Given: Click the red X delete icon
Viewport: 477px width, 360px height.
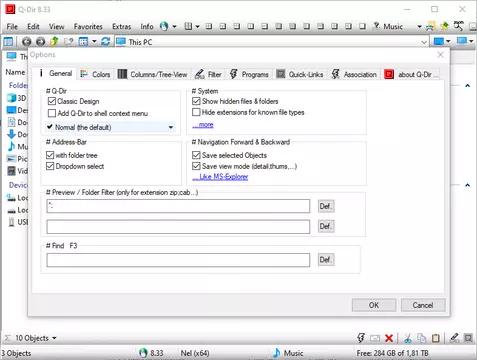Looking at the screenshot, I should 389,338.
